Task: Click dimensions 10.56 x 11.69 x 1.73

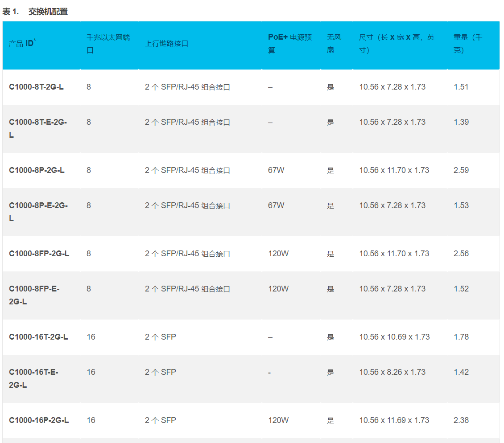Action: [x=394, y=420]
